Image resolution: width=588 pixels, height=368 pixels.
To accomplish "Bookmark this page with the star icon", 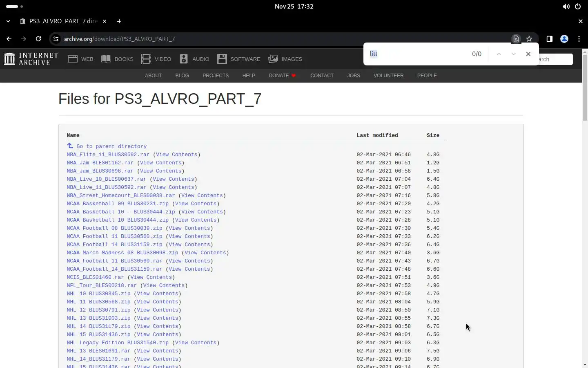I will [x=529, y=39].
